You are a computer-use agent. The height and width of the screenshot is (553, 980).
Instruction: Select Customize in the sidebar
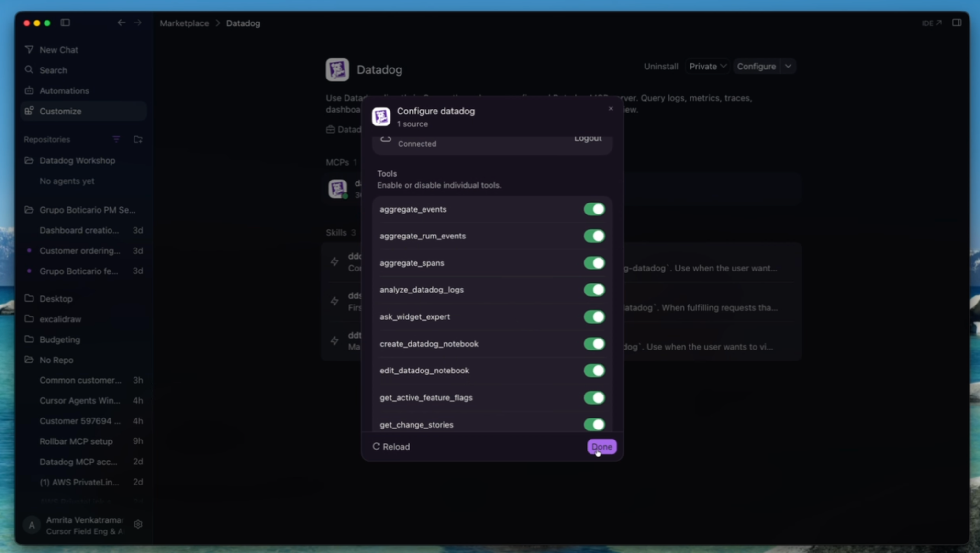(84, 111)
